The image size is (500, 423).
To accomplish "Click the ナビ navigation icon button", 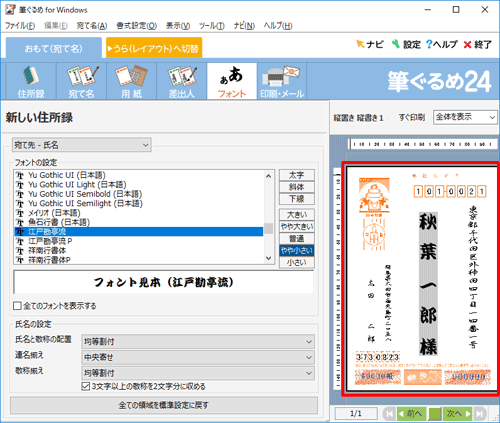I will tap(370, 44).
